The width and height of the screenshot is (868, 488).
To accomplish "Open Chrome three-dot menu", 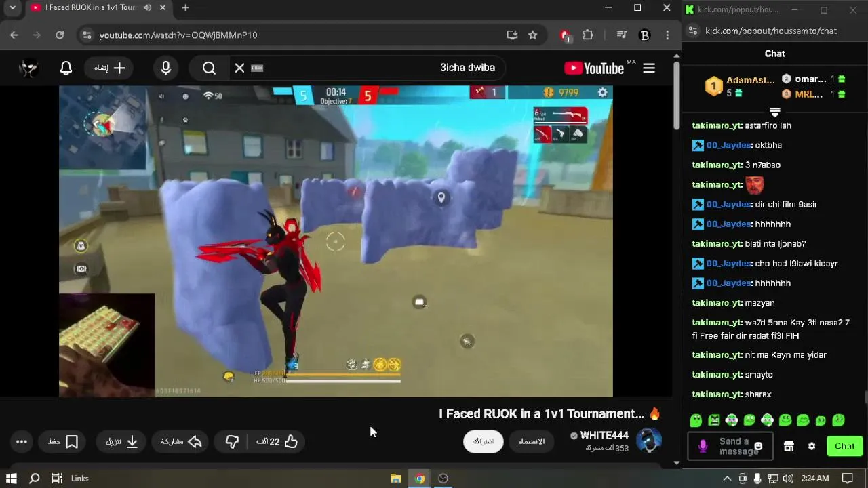I will [667, 35].
